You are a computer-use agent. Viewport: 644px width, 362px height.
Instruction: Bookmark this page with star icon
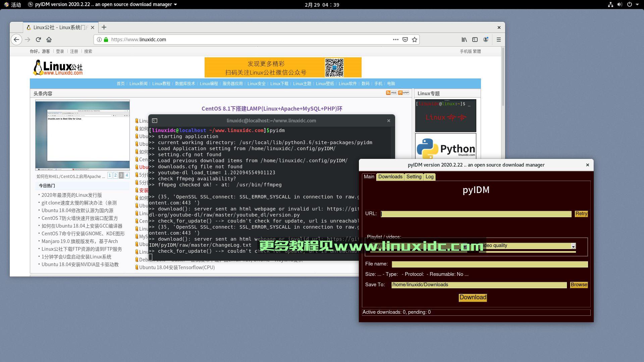[x=415, y=40]
